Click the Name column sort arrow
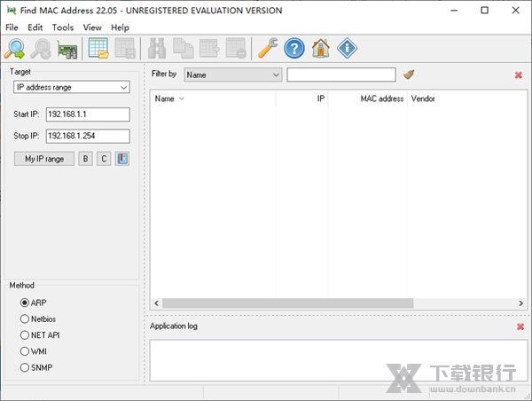The height and width of the screenshot is (401, 532). point(182,98)
